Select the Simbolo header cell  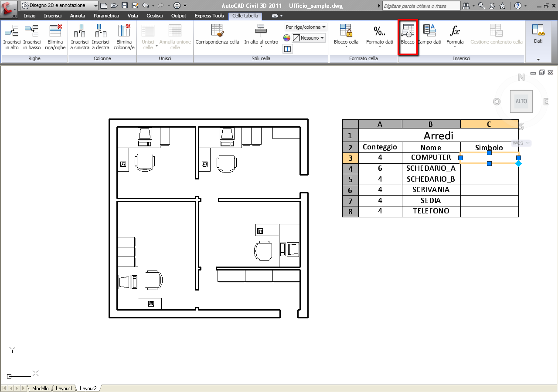[x=489, y=147]
